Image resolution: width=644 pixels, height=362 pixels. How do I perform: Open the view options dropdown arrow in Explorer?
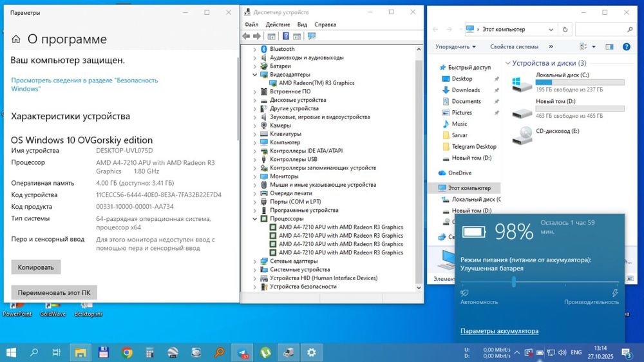point(594,47)
